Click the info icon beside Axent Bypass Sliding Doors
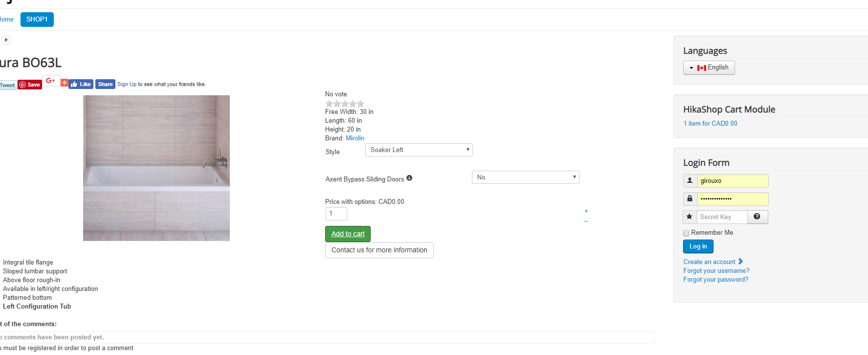 point(409,178)
